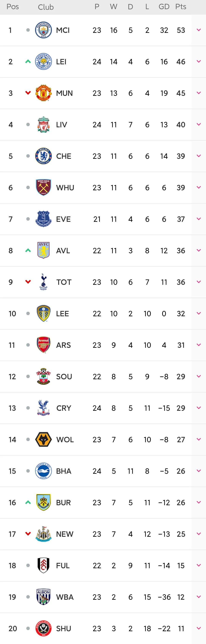
Task: Click the Pts column header
Action: click(180, 7)
